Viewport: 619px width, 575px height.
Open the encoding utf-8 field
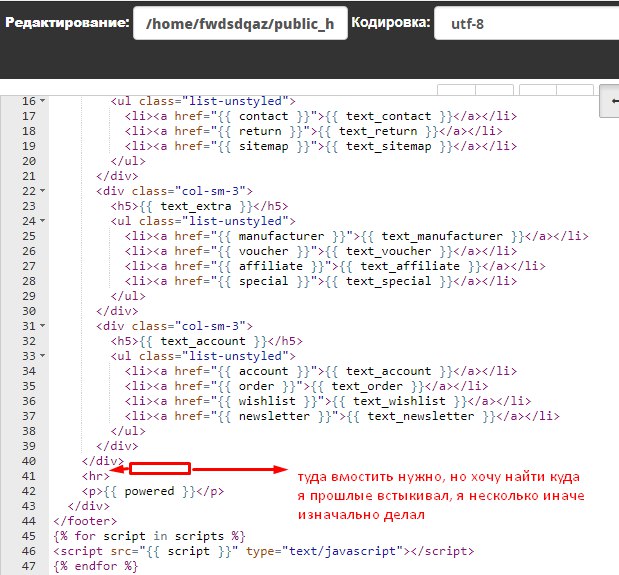526,23
